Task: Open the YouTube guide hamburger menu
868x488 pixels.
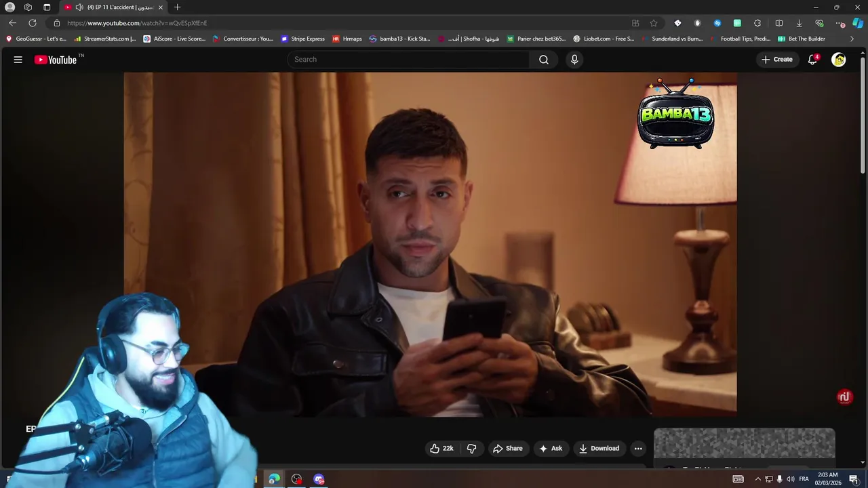Action: point(18,60)
